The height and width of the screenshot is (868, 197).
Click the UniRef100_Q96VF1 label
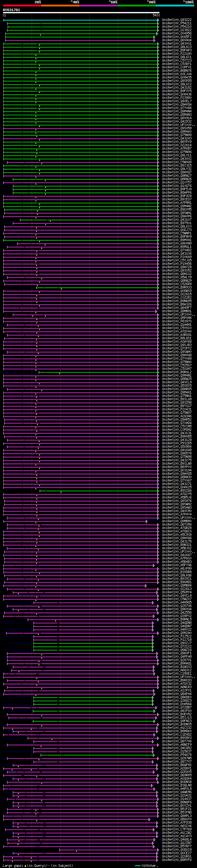177,653
